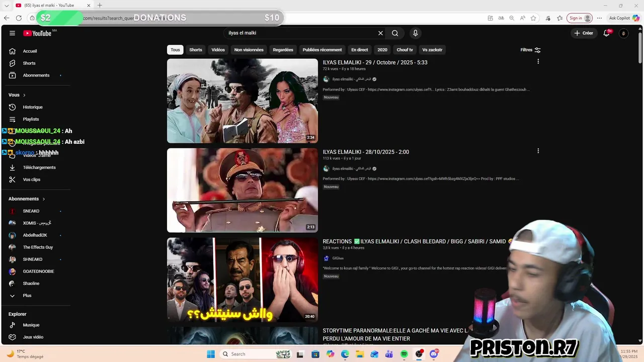
Task: Open more options for the 29 Octobre video
Action: [x=538, y=61]
